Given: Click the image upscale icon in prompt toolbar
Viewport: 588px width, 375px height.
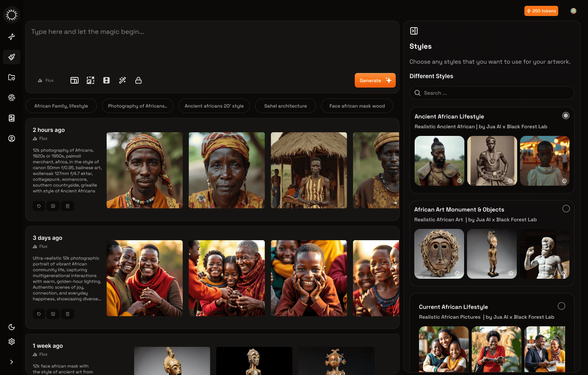Looking at the screenshot, I should click(90, 80).
